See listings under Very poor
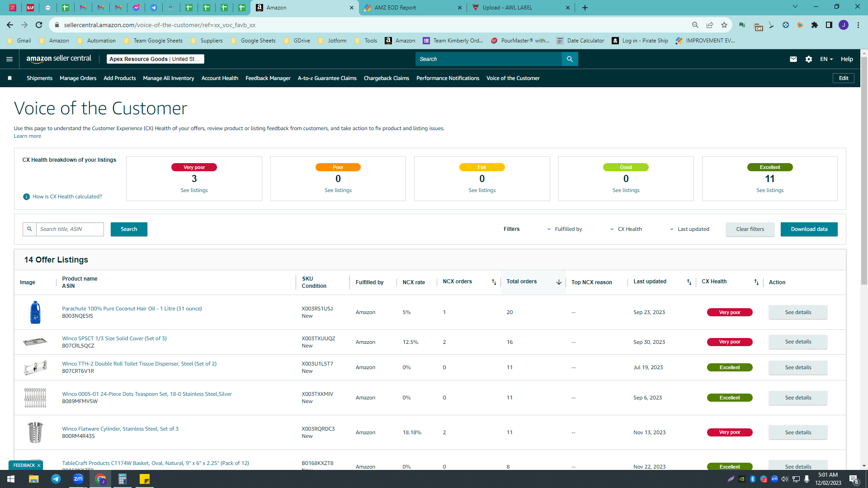868x488 pixels. (x=194, y=190)
